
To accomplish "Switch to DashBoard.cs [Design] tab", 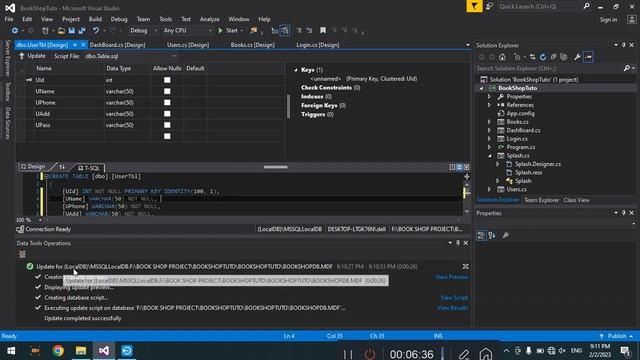I will [117, 45].
